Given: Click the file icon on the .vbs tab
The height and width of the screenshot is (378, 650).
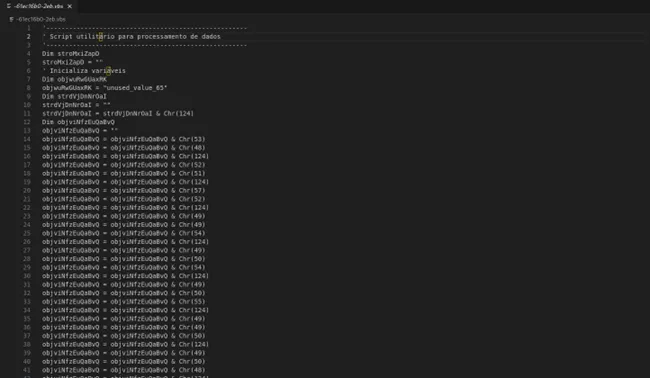Looking at the screenshot, I should [x=9, y=6].
